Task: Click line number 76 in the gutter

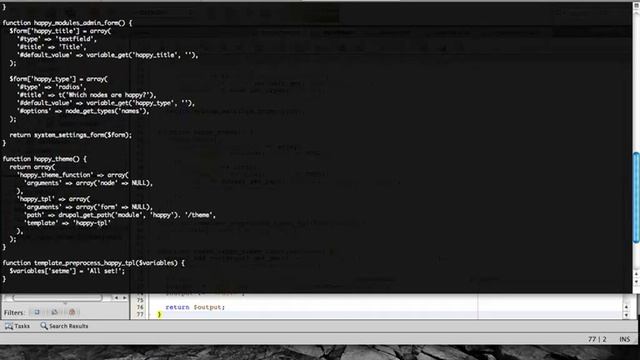Action: (140, 307)
